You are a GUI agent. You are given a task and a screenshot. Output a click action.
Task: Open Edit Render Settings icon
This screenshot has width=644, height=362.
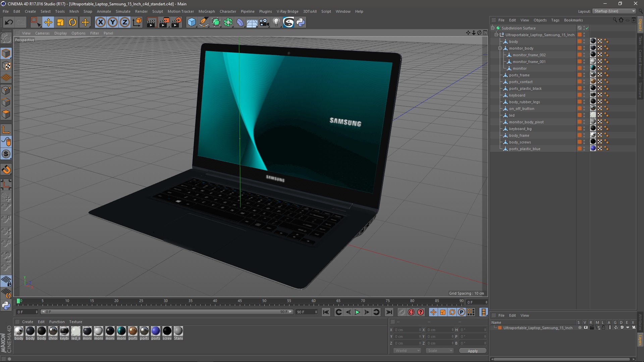point(176,22)
